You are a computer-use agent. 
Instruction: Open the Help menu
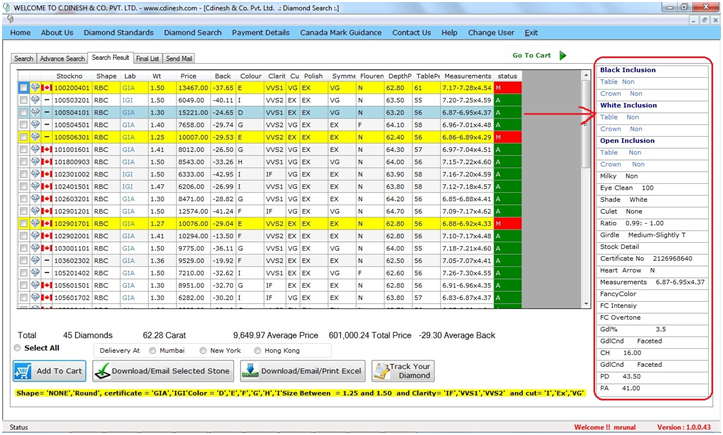pos(449,33)
